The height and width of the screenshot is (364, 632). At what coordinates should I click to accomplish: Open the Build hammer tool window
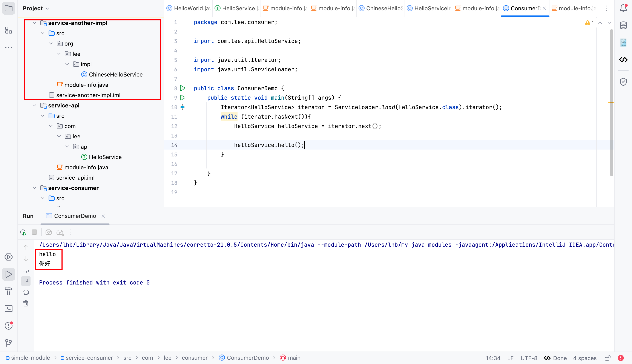coord(9,291)
